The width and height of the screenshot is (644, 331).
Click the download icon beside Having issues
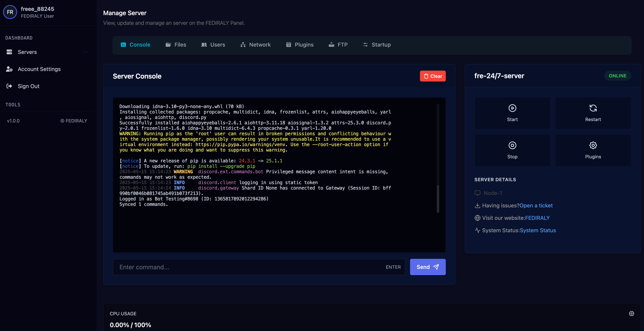pyautogui.click(x=478, y=205)
